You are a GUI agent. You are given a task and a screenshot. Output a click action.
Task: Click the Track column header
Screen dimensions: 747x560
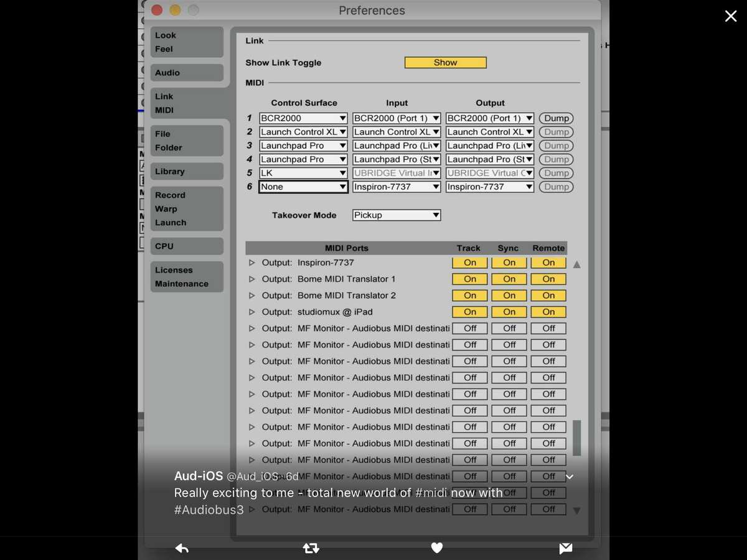pos(468,248)
